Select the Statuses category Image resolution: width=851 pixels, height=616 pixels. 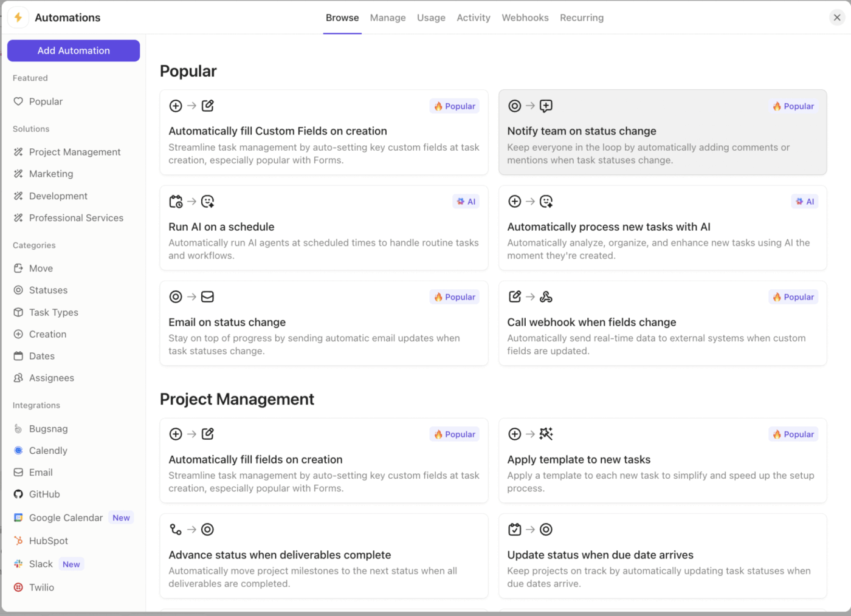coord(47,290)
